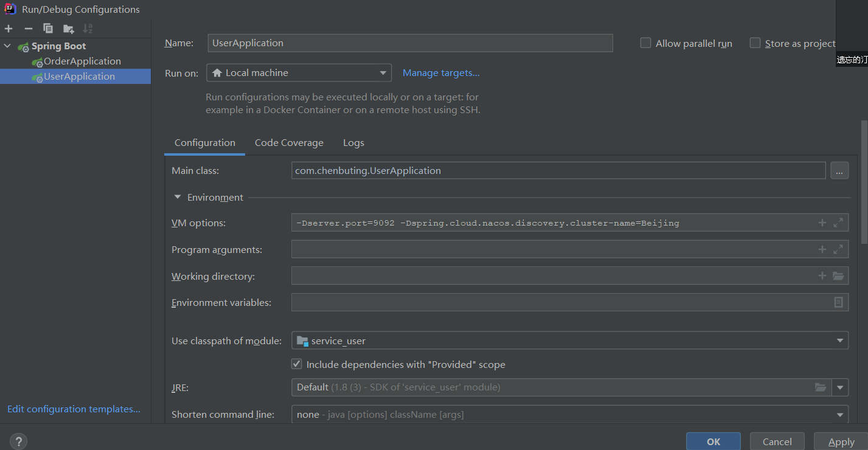The height and width of the screenshot is (450, 868).
Task: Switch to the Logs tab
Action: [x=353, y=143]
